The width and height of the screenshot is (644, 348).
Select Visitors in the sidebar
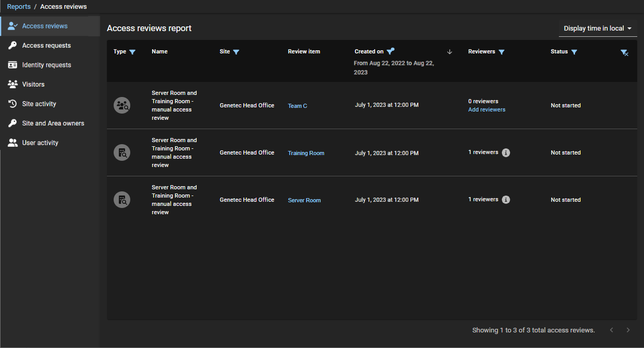(33, 85)
